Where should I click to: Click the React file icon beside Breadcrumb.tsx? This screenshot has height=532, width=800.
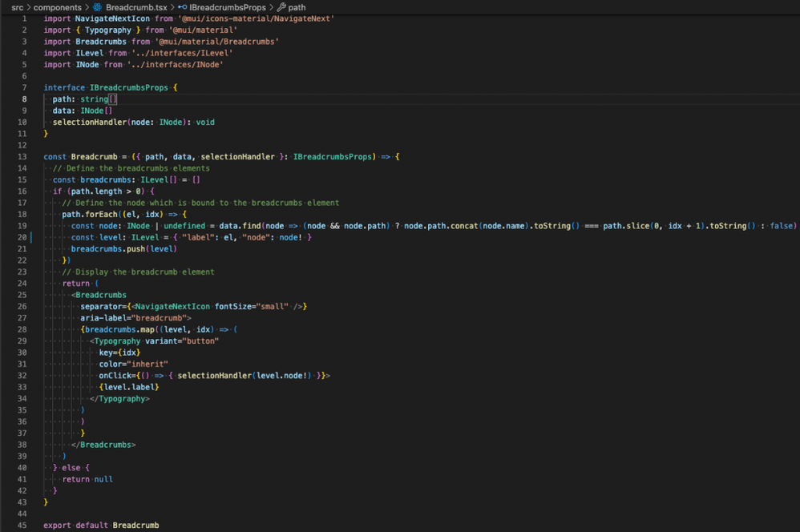pos(98,7)
